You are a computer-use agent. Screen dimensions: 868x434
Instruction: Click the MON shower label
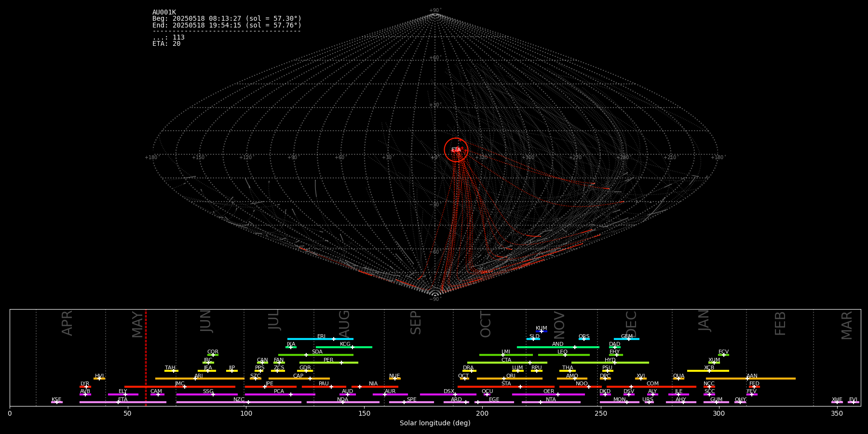(x=619, y=399)
